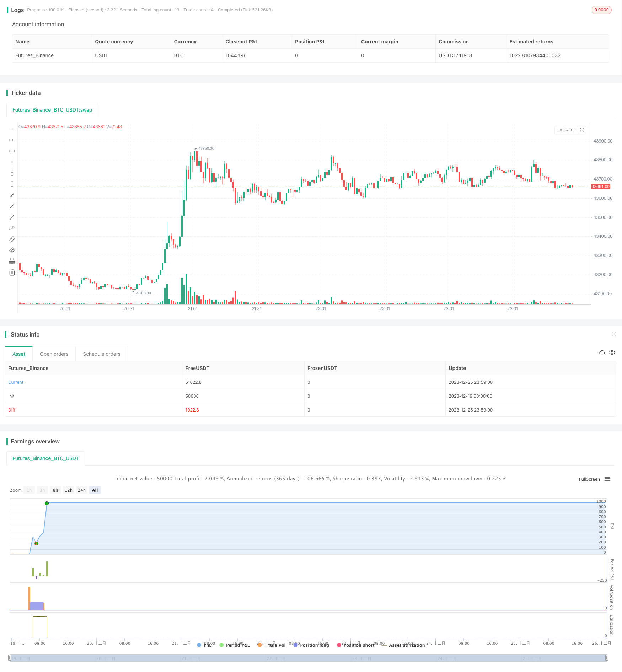The height and width of the screenshot is (672, 622).
Task: Select the vertical ray line drawing tool
Action: pyautogui.click(x=12, y=173)
